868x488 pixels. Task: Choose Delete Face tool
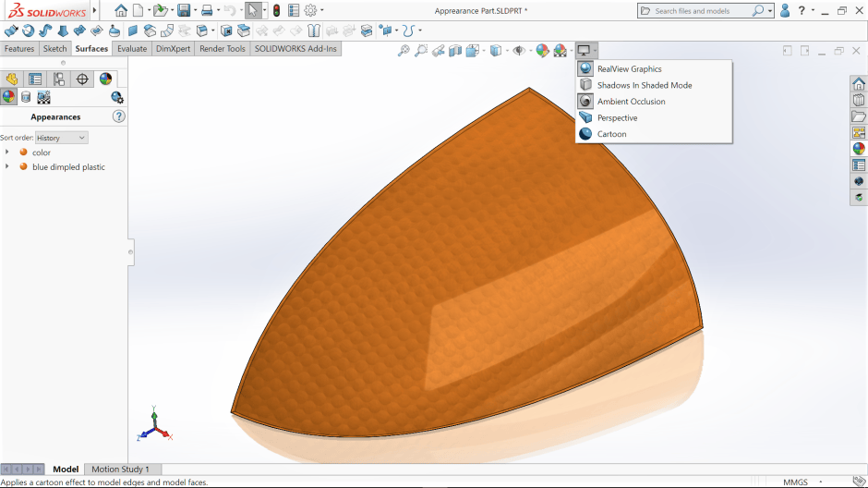pyautogui.click(x=226, y=31)
